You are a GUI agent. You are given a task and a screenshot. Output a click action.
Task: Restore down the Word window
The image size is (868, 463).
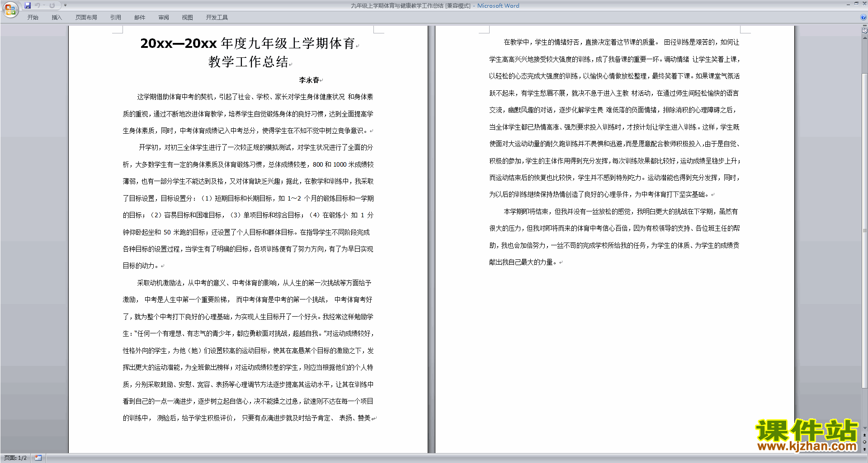(x=856, y=4)
